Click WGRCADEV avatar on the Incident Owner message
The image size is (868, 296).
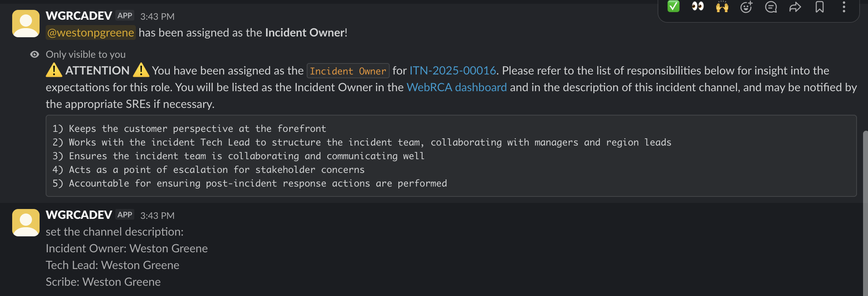tap(26, 24)
